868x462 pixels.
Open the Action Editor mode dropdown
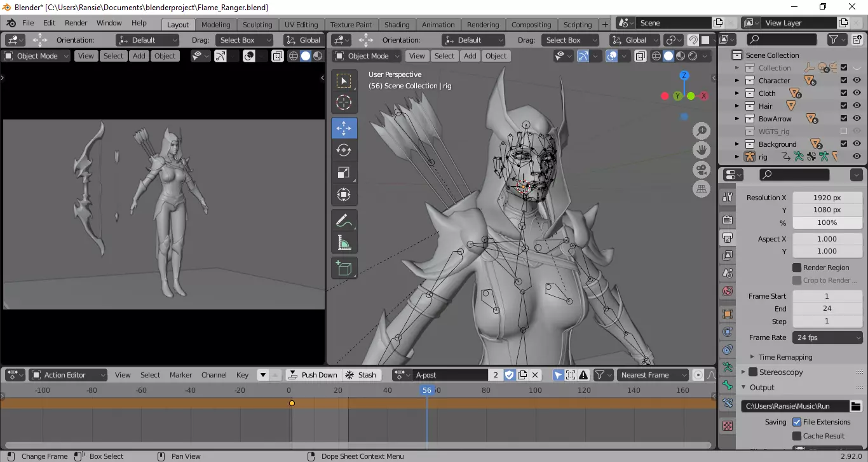pos(67,375)
